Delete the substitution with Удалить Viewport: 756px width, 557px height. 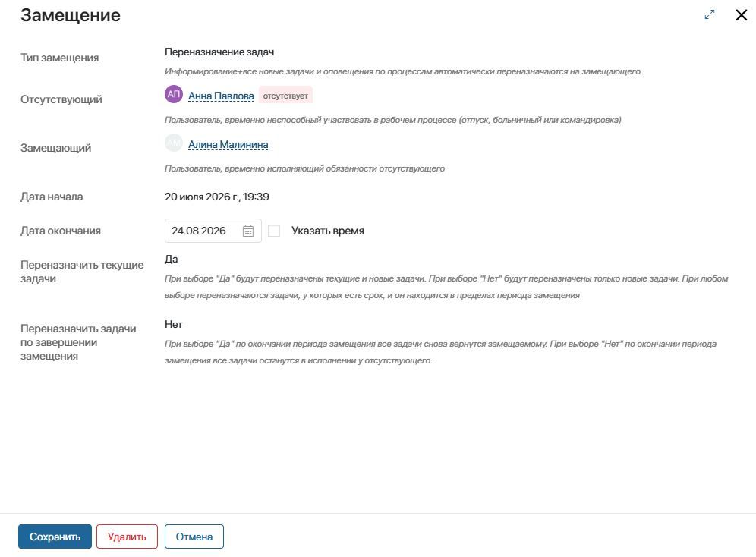127,537
